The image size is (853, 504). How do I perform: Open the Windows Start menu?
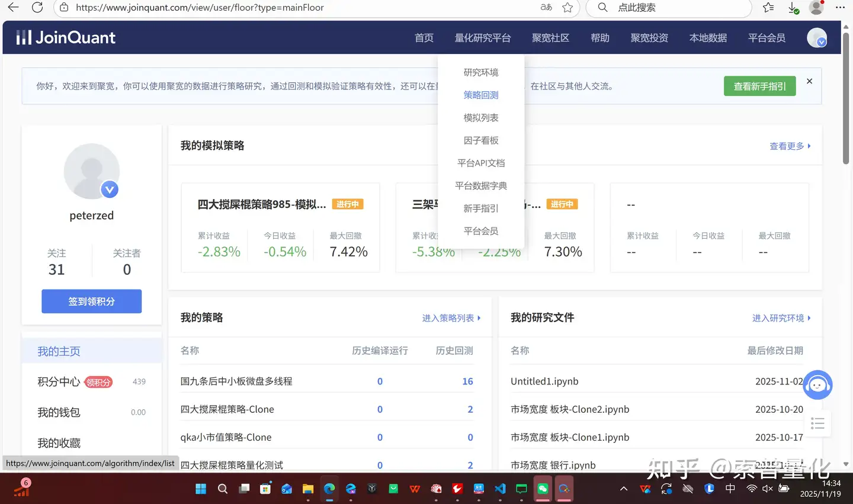201,489
